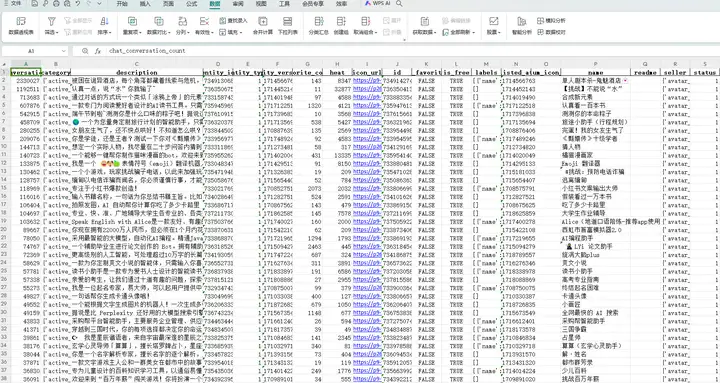This screenshot has width=720, height=383.
Task: Open the 获取数据 get data dropdown
Action: click(424, 33)
